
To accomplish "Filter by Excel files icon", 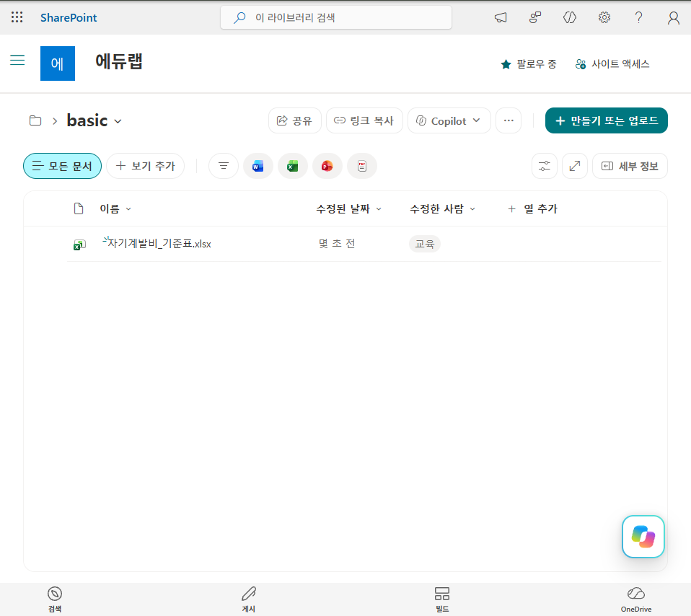I will (293, 166).
